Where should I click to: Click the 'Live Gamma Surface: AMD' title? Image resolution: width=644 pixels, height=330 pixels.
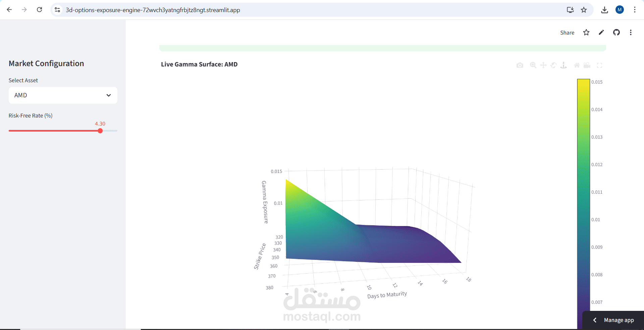(x=199, y=64)
